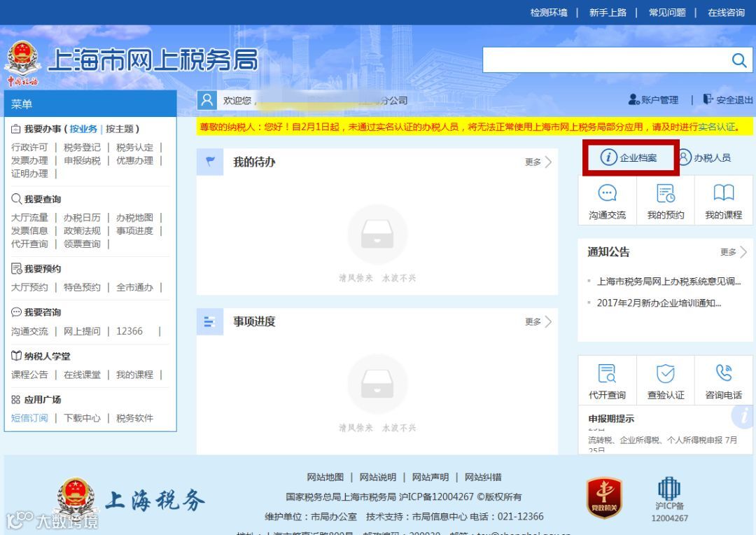756x535 pixels.
Task: Select 优惠办理 in the menu
Action: (134, 160)
